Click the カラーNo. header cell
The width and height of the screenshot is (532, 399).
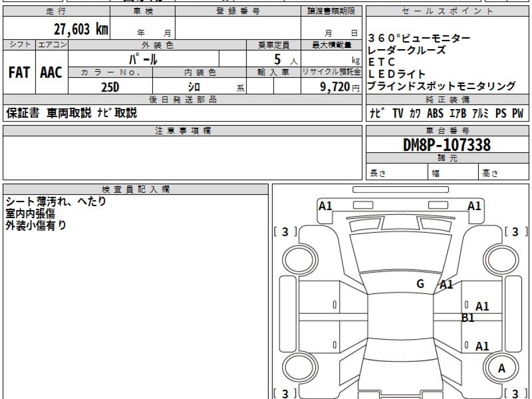click(x=110, y=72)
